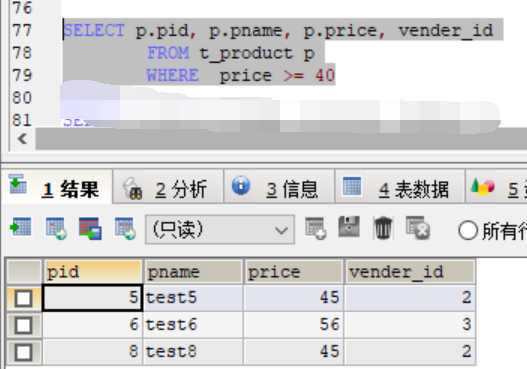Click the second grid toolbar icon with green plus
This screenshot has width=527, height=369.
(x=56, y=228)
